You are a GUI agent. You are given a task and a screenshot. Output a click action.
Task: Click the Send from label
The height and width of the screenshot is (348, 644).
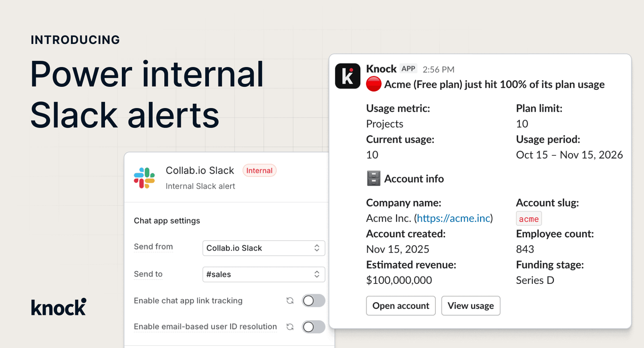tap(153, 247)
